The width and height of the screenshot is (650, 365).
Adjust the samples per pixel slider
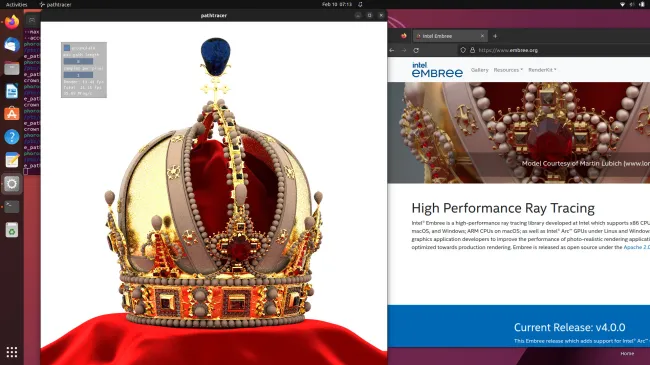[x=78, y=75]
